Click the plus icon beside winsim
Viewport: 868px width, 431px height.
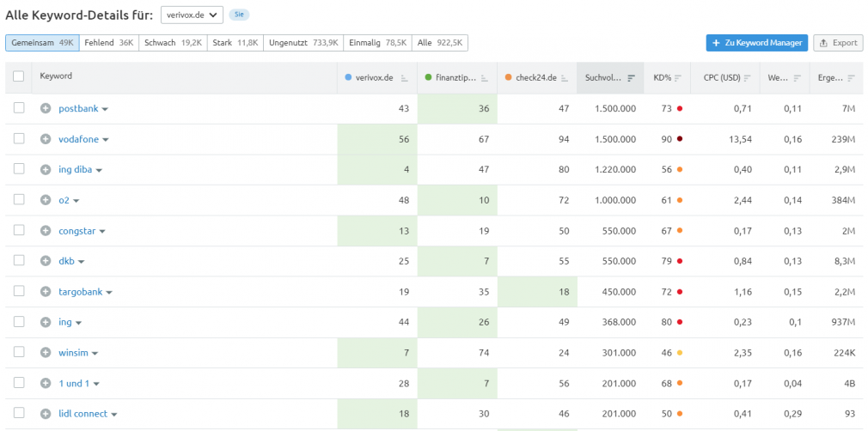point(46,352)
